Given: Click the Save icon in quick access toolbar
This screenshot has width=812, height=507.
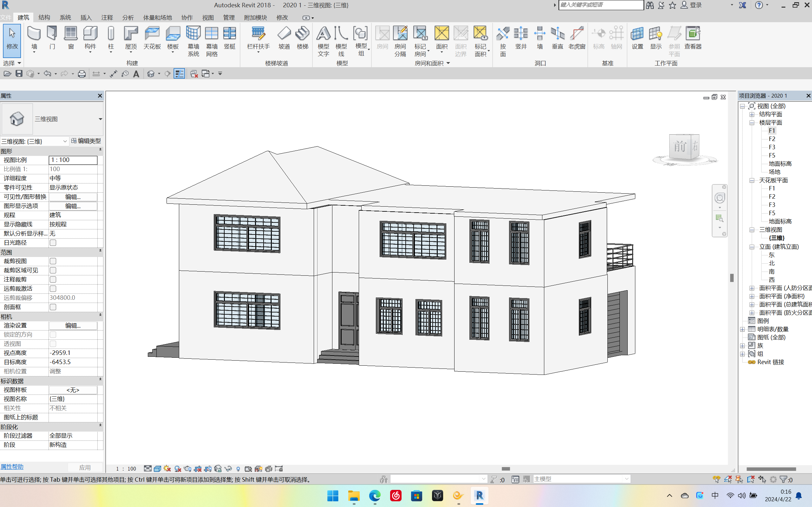Looking at the screenshot, I should pyautogui.click(x=19, y=74).
